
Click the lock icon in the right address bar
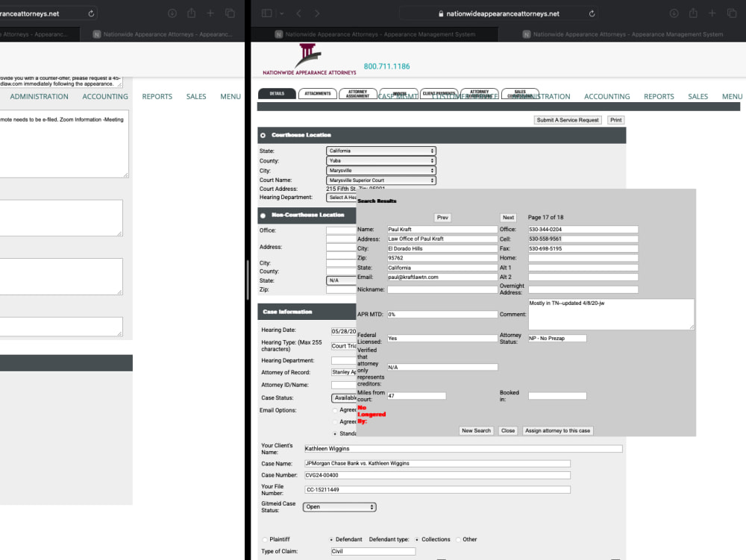[441, 13]
